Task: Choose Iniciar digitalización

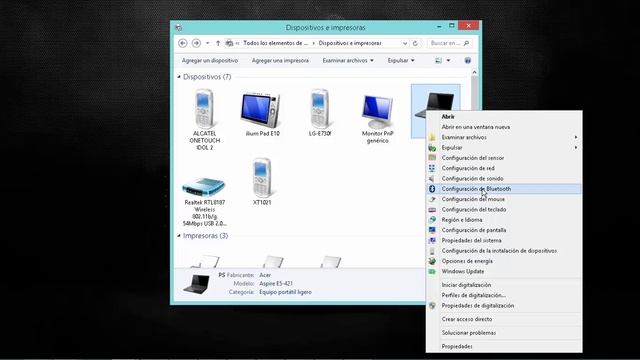Action: [x=466, y=285]
